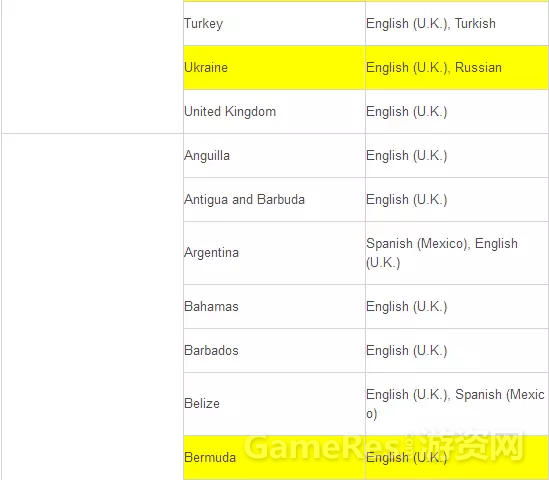The height and width of the screenshot is (480, 549).
Task: Select the Spanish (Mexico), English (U.K.) cell
Action: (457, 253)
